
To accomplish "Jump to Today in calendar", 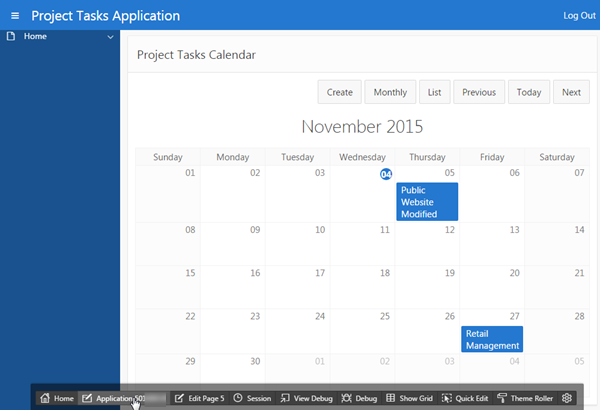I will 529,92.
